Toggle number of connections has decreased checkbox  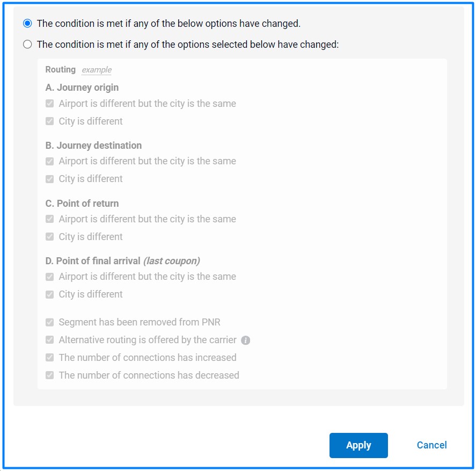(x=50, y=375)
